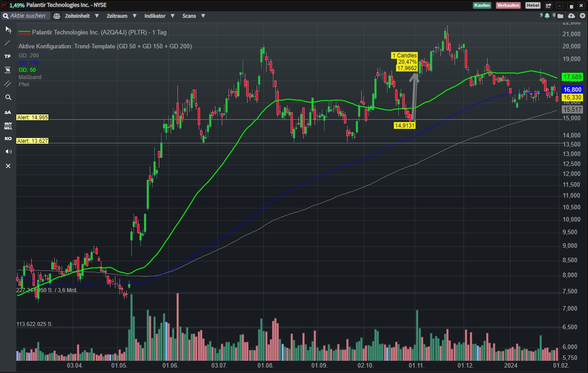This screenshot has height=373, width=588.
Task: Select the aA text annotation tool
Action: click(x=8, y=112)
